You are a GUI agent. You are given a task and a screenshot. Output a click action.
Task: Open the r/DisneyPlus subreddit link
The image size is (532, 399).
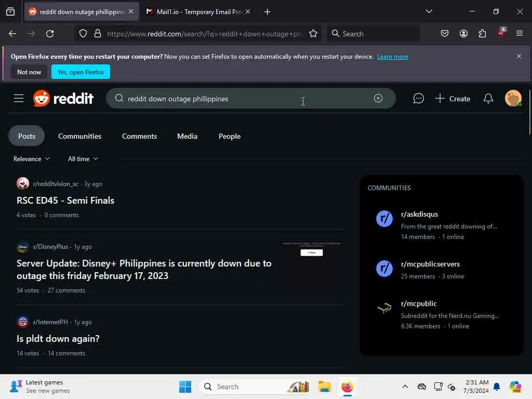coord(50,247)
